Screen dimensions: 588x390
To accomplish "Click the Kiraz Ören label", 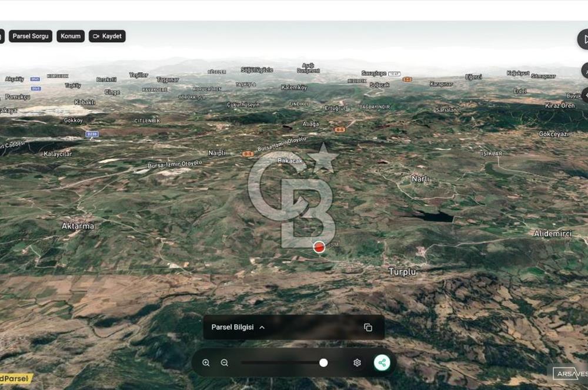I will click(560, 106).
